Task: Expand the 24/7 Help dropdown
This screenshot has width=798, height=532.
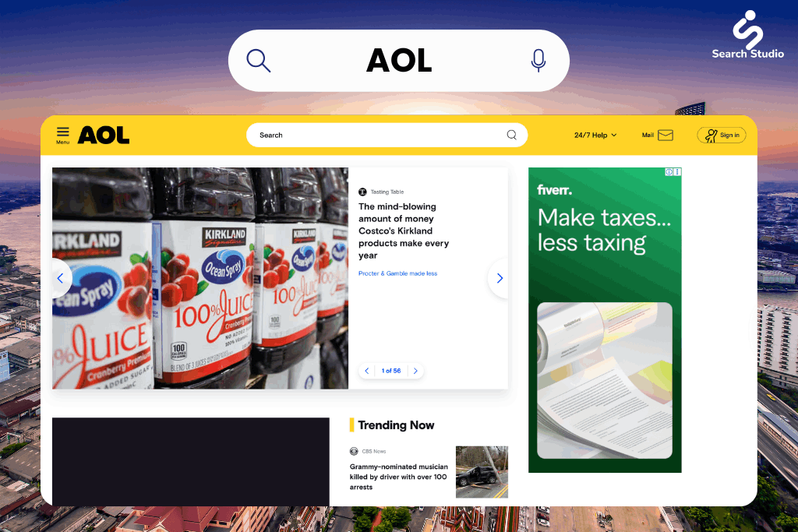Action: [595, 135]
